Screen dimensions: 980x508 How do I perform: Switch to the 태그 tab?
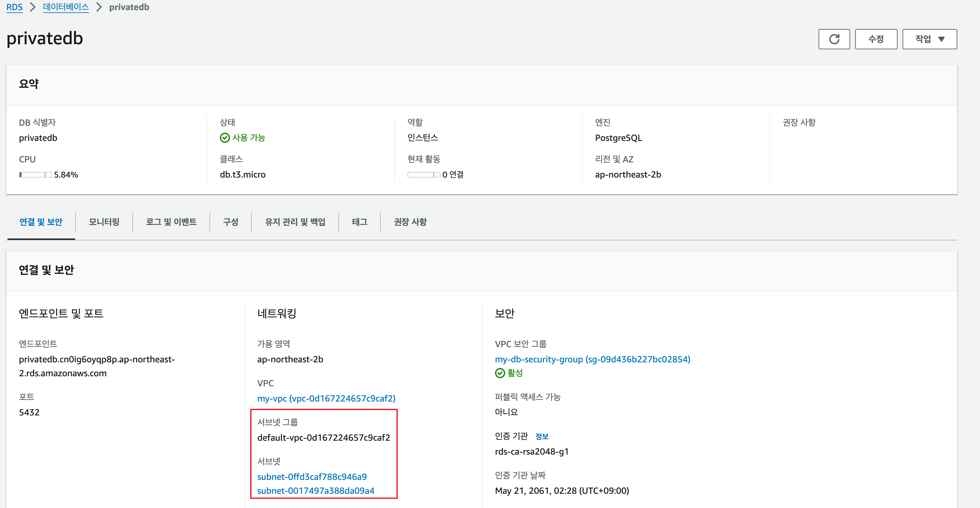(359, 222)
